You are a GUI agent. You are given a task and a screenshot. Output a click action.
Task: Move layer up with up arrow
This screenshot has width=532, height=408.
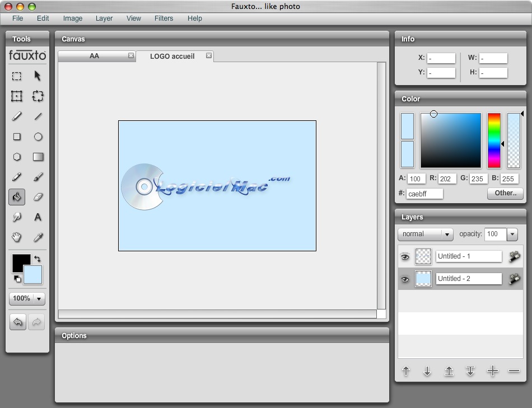click(406, 371)
